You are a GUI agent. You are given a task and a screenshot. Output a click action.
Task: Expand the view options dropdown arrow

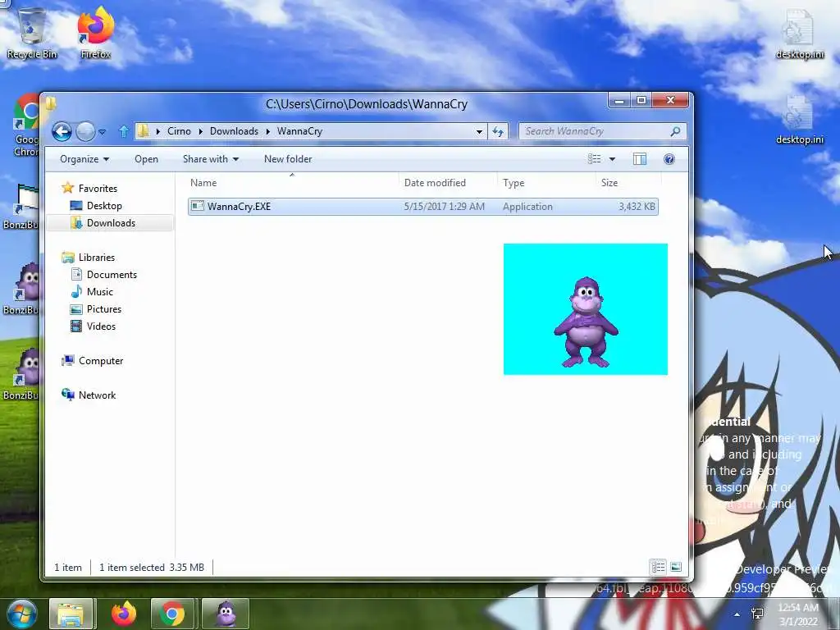612,159
